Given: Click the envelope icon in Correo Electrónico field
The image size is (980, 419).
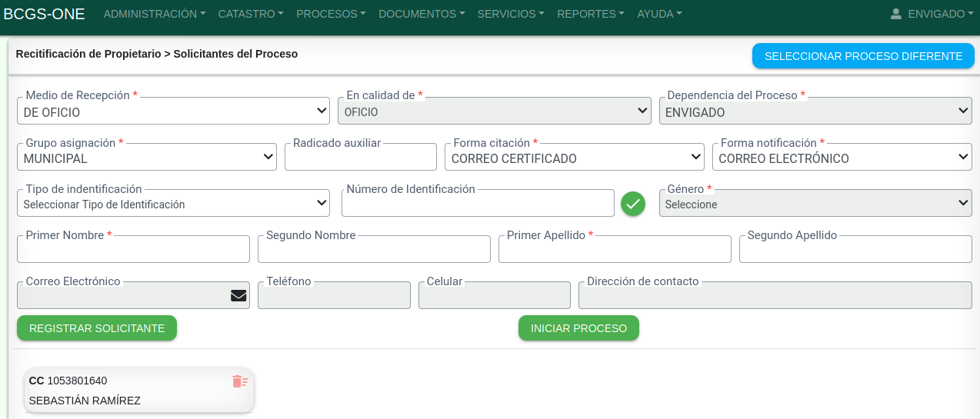Looking at the screenshot, I should (238, 295).
